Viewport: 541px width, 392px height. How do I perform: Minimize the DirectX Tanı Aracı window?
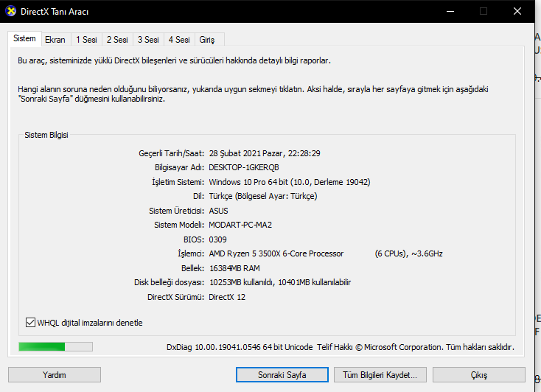[x=450, y=11]
